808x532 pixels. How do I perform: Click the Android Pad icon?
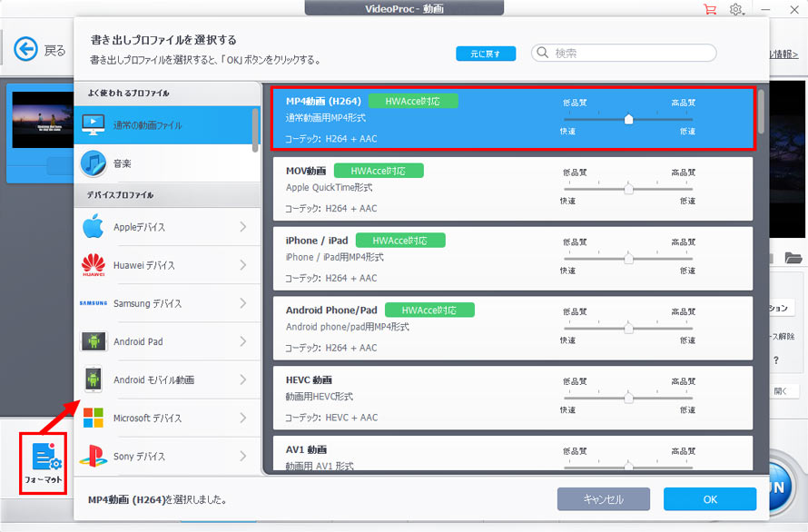pos(94,341)
